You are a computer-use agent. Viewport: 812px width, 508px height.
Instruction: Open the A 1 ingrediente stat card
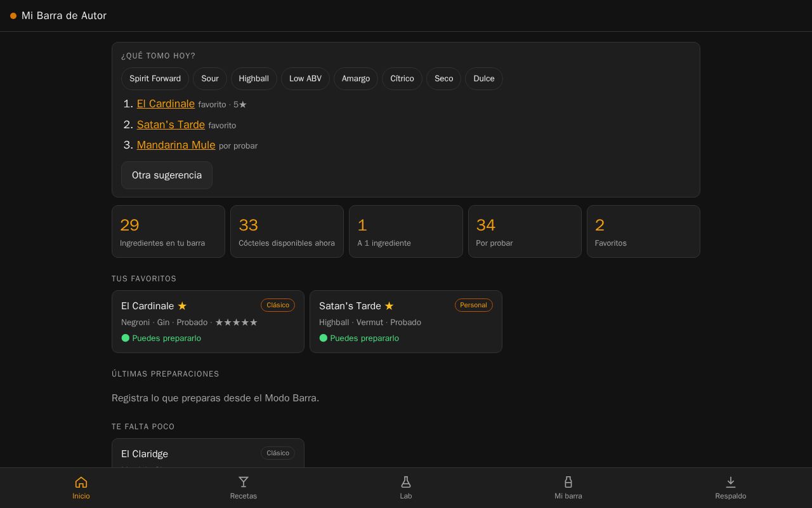tap(406, 232)
